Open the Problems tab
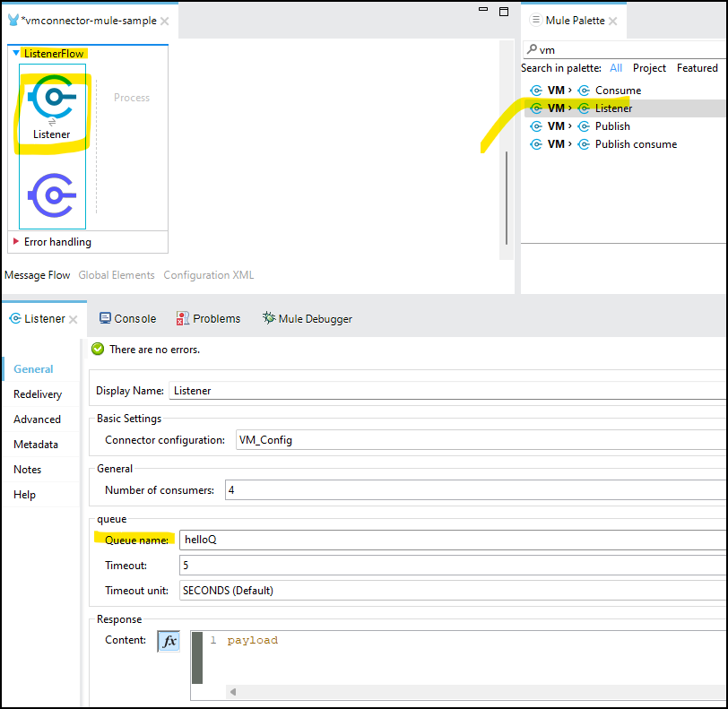The height and width of the screenshot is (709, 728). point(208,318)
